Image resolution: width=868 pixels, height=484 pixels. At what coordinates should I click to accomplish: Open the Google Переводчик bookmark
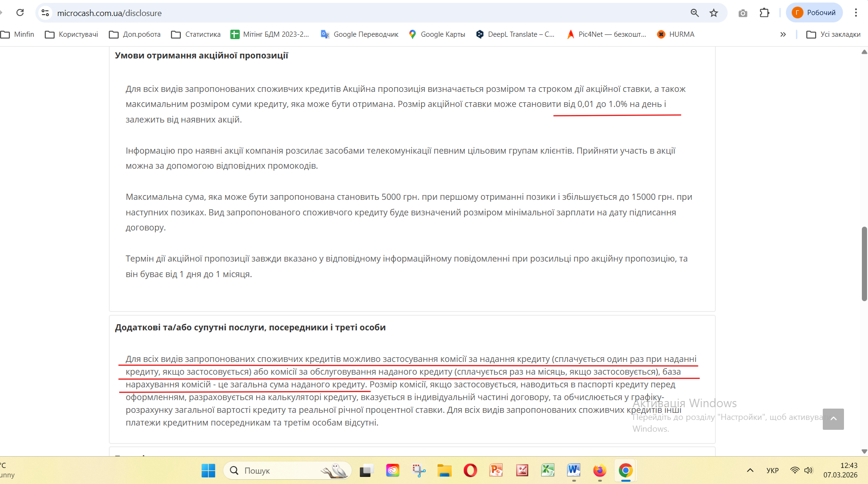359,34
